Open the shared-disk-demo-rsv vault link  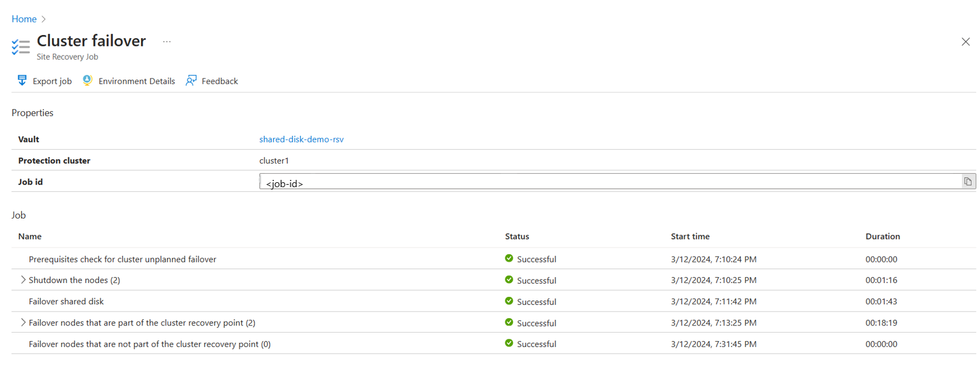(x=301, y=139)
